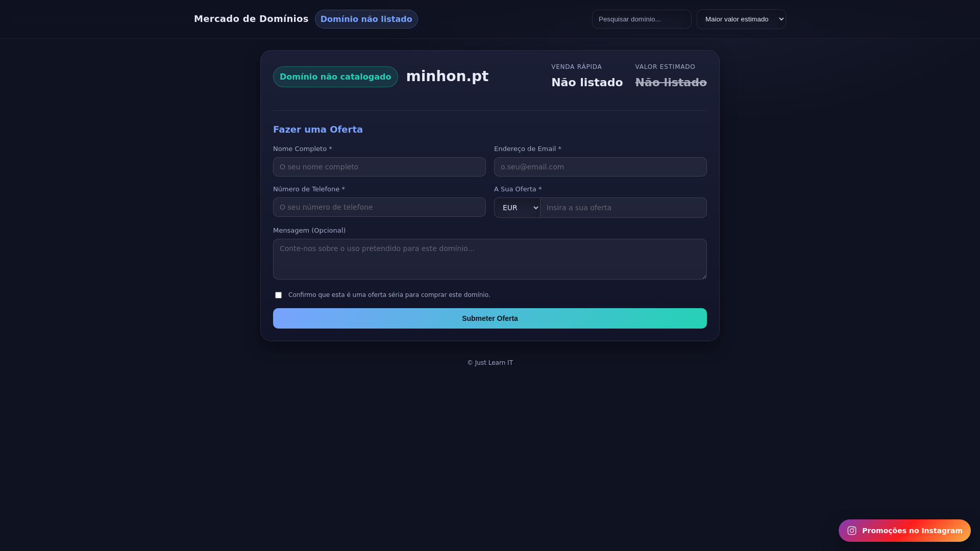
Task: Click the minhon.pt domain title
Action: pos(447,77)
